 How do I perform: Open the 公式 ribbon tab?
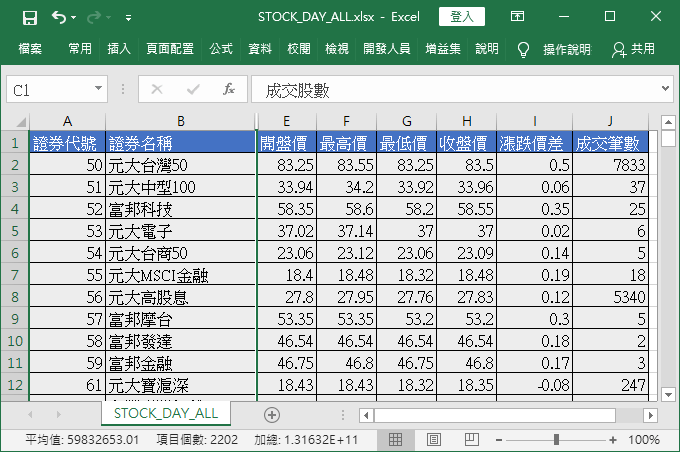[x=221, y=49]
